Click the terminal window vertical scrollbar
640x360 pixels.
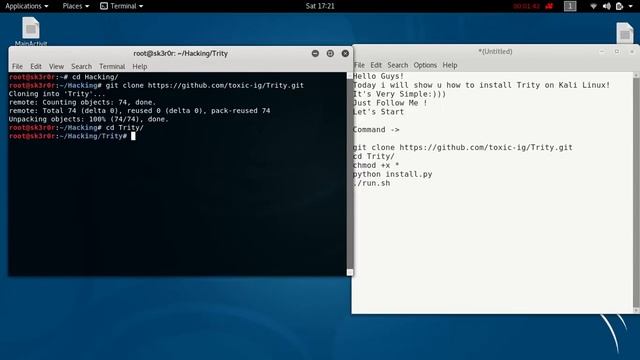350,174
